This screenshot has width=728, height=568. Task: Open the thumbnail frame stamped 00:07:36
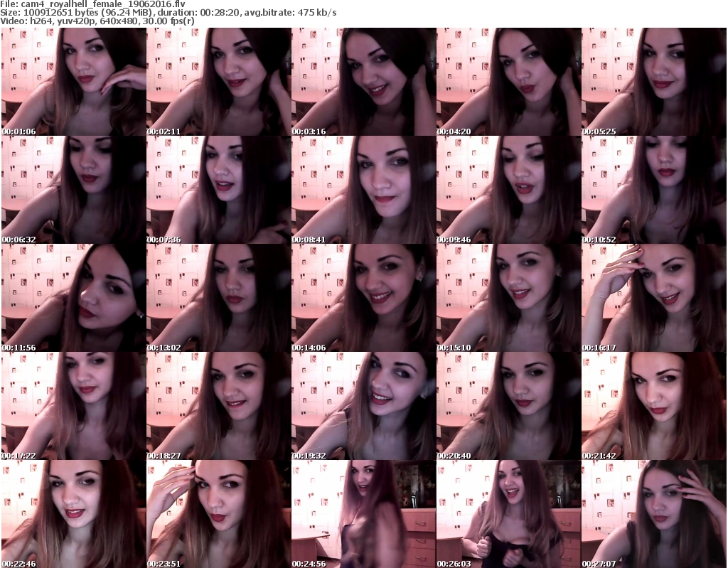click(219, 190)
